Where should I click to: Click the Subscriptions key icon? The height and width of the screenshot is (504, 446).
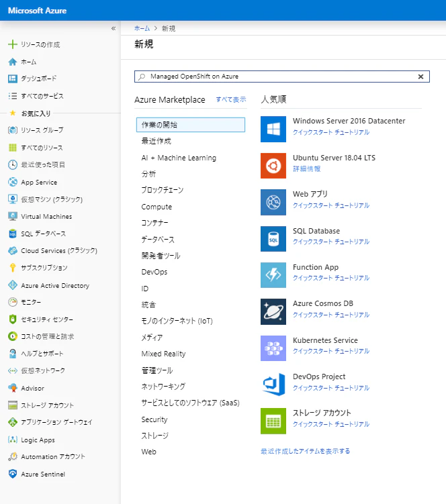pos(13,267)
